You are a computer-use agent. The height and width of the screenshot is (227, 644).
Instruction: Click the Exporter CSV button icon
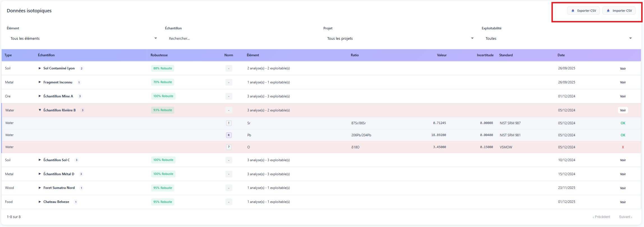[x=573, y=11]
